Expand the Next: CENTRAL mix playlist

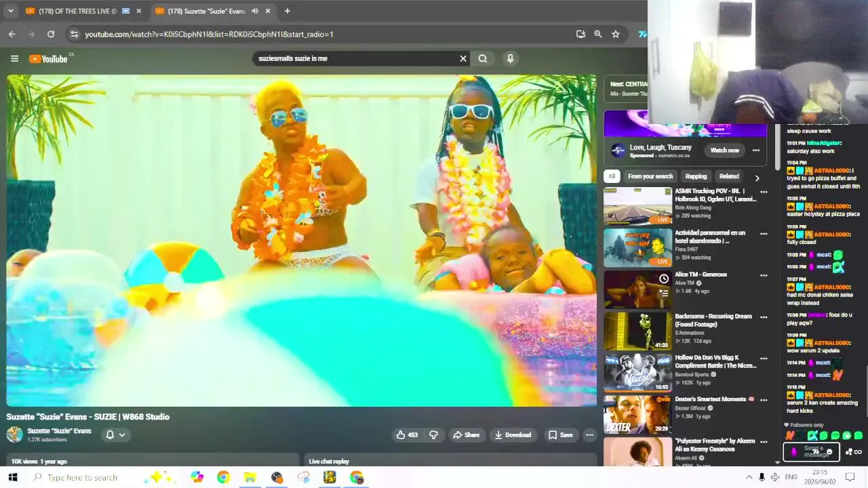[626, 88]
